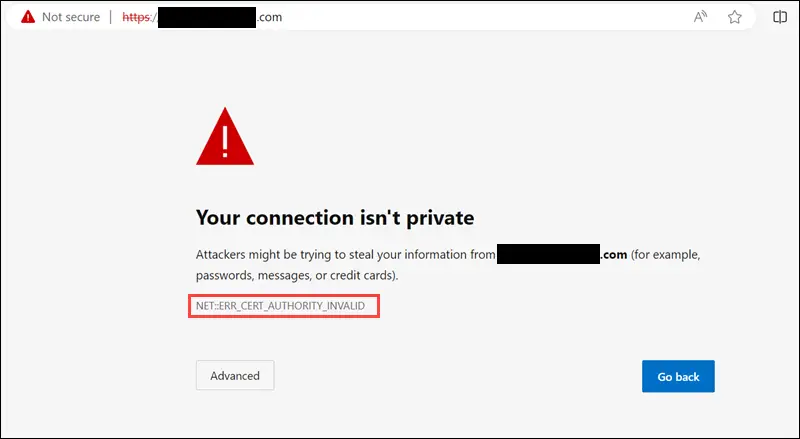Click the divider after Not secure label
Viewport: 800px width, 439px height.
click(x=111, y=17)
